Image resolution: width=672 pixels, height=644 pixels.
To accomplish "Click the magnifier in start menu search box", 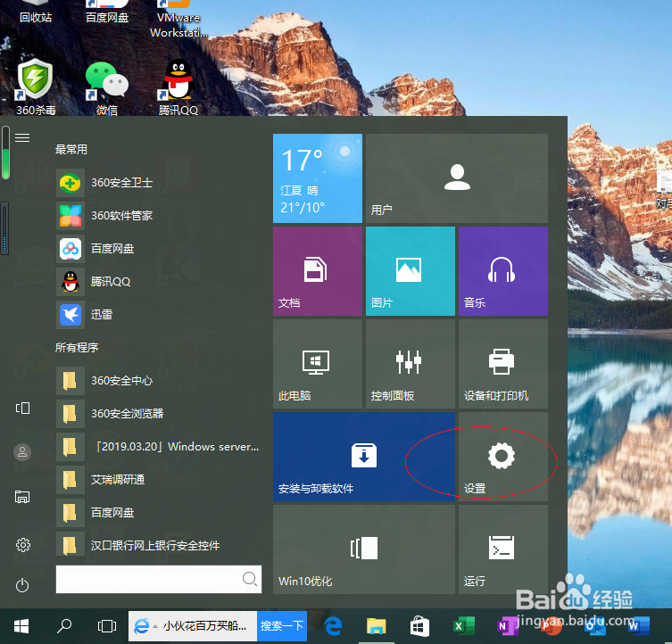I will coord(249,579).
